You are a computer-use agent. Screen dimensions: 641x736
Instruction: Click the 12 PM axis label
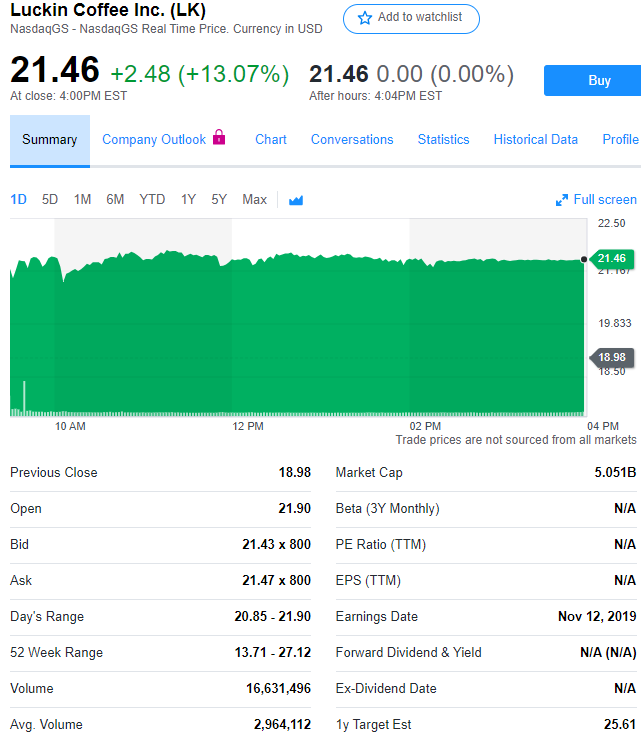[x=248, y=426]
